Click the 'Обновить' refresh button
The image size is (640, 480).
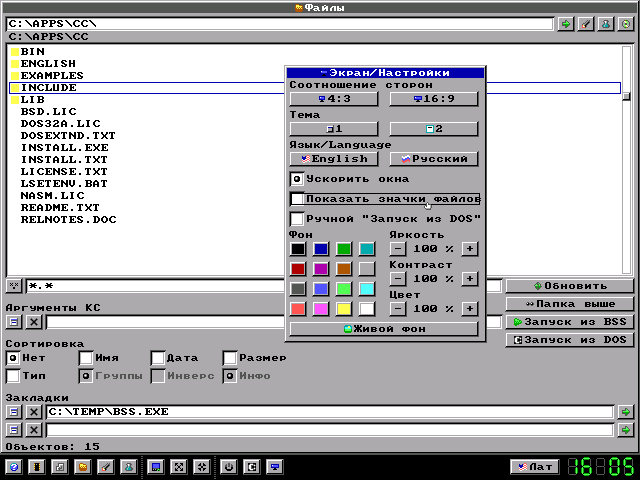tap(569, 285)
